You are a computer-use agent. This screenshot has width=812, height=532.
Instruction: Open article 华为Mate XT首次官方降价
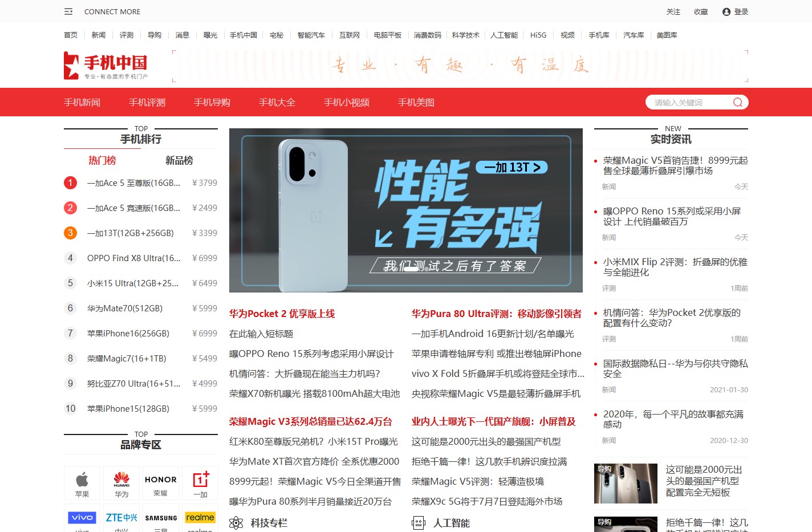point(314,461)
